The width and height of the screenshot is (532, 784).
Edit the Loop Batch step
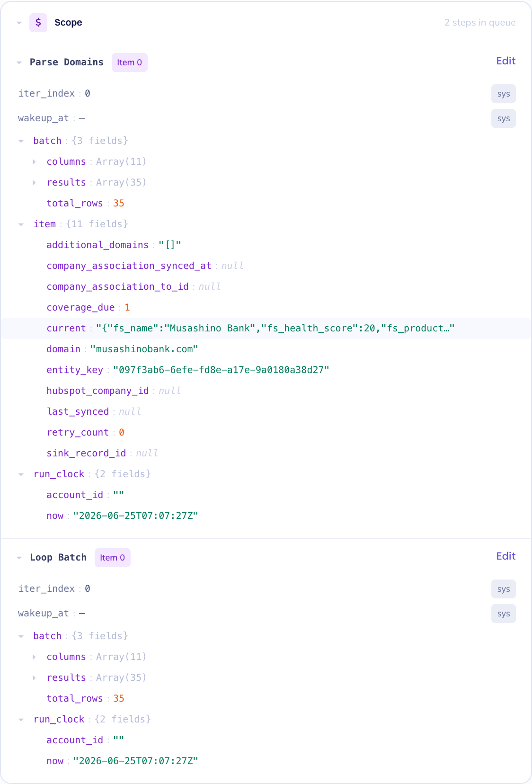(505, 556)
